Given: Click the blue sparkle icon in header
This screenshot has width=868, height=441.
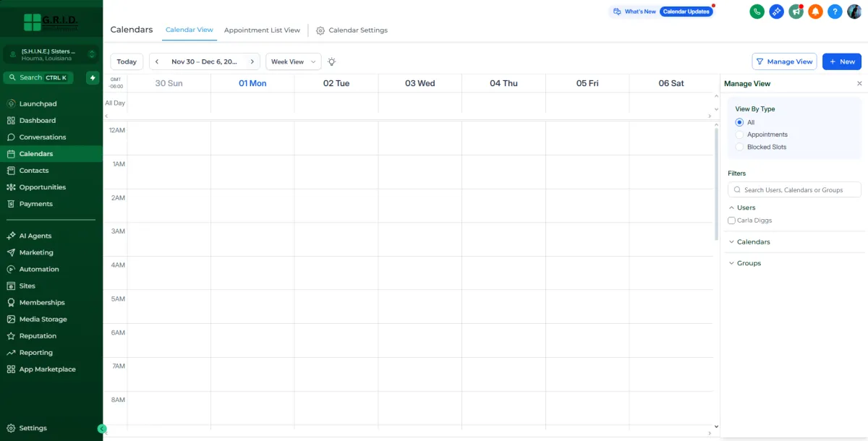Looking at the screenshot, I should pyautogui.click(x=776, y=12).
